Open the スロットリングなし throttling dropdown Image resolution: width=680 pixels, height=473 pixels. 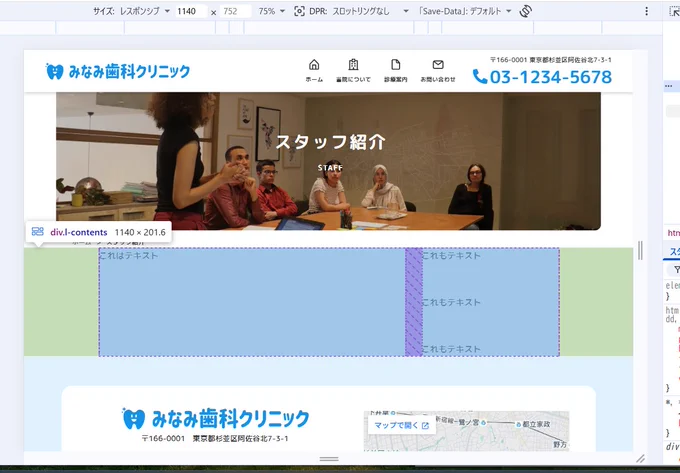click(x=370, y=11)
